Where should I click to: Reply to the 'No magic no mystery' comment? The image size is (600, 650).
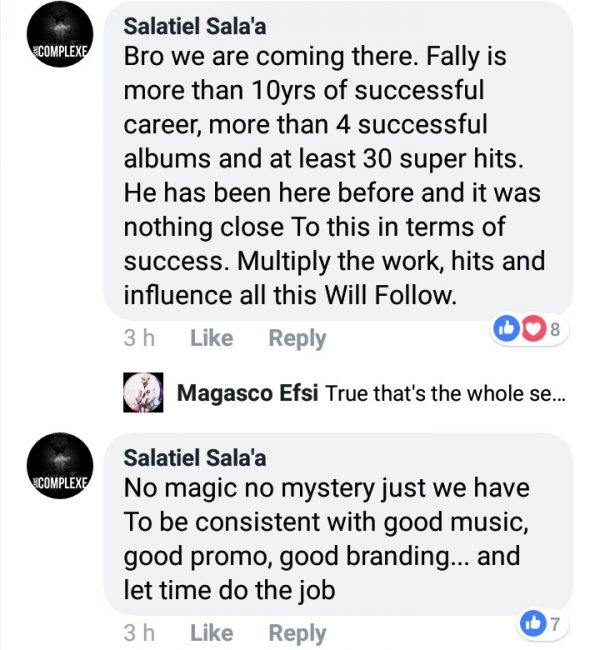[297, 632]
